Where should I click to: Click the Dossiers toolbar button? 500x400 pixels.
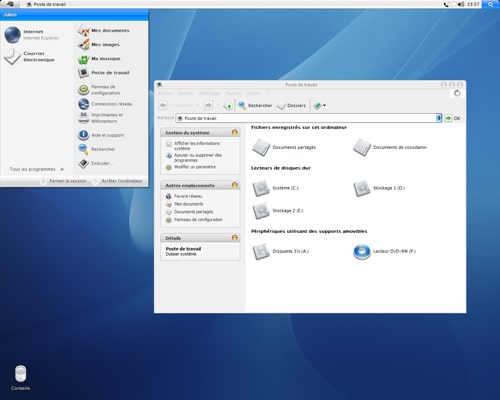(x=292, y=106)
